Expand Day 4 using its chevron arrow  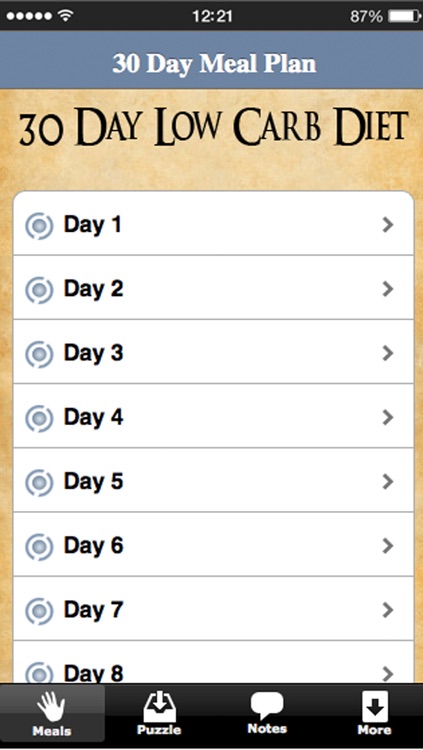coord(388,418)
